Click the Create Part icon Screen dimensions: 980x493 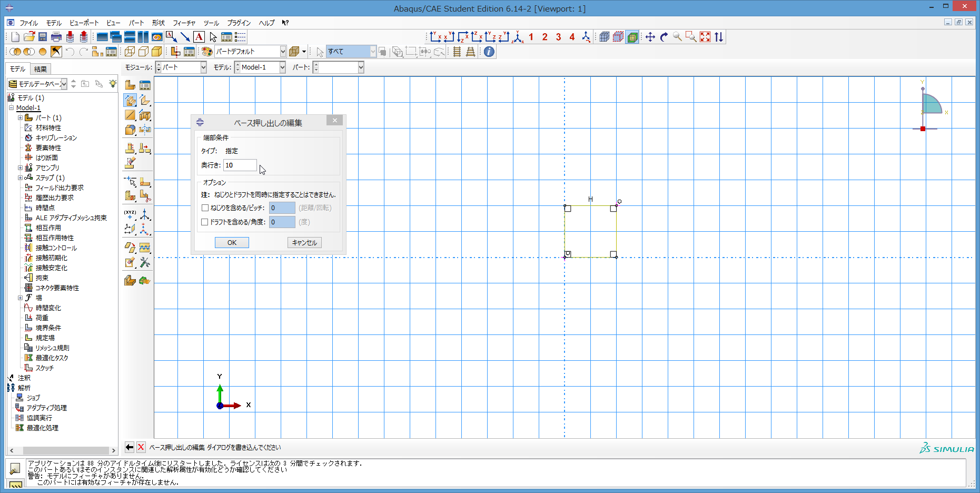tap(130, 85)
